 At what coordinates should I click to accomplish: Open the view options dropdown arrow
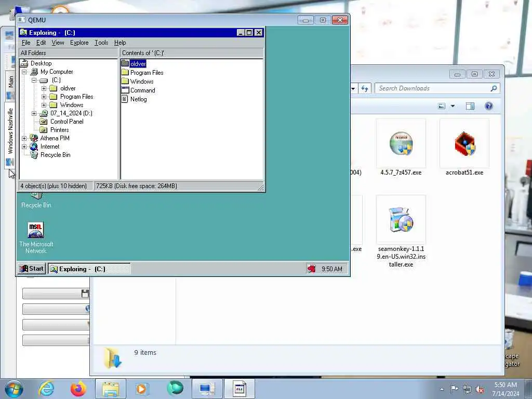tap(453, 106)
